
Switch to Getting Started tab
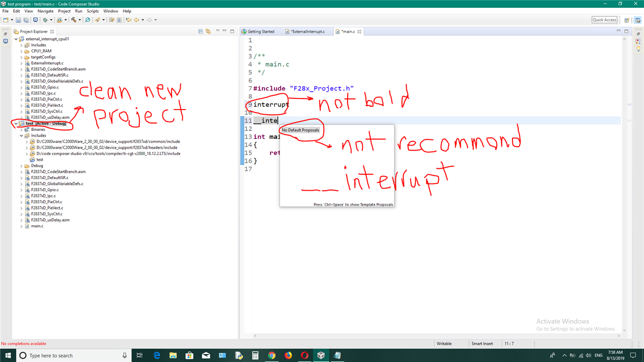tap(258, 31)
